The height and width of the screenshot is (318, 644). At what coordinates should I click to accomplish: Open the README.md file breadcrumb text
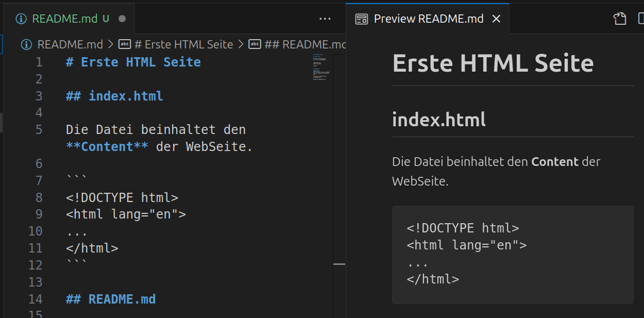[70, 44]
